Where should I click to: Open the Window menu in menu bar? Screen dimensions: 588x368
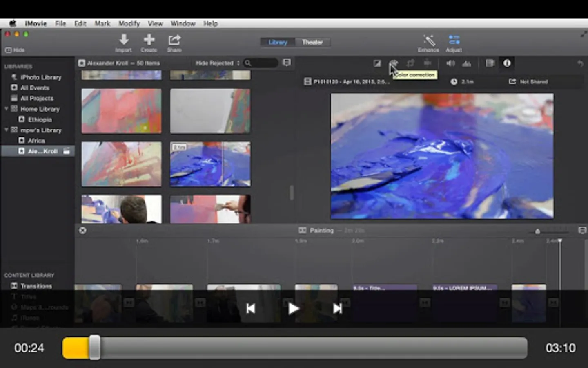(x=183, y=23)
